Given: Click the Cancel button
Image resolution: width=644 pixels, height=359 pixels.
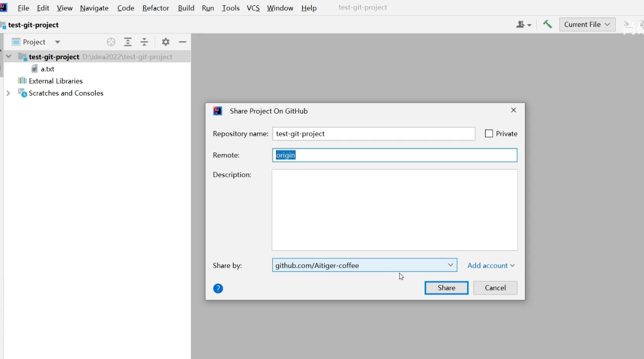Looking at the screenshot, I should (495, 288).
